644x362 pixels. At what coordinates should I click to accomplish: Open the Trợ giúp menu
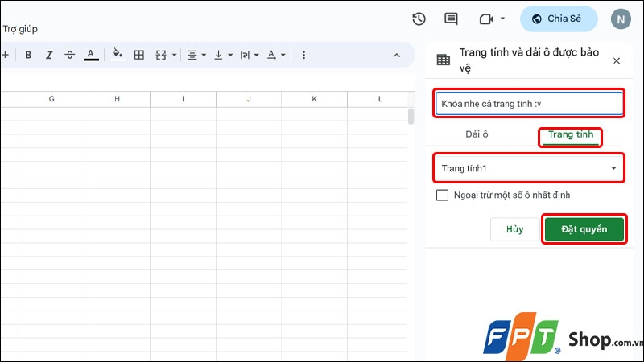[19, 29]
